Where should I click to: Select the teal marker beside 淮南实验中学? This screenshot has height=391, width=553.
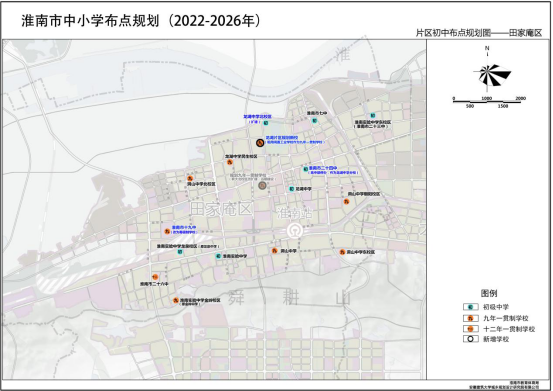(x=218, y=256)
